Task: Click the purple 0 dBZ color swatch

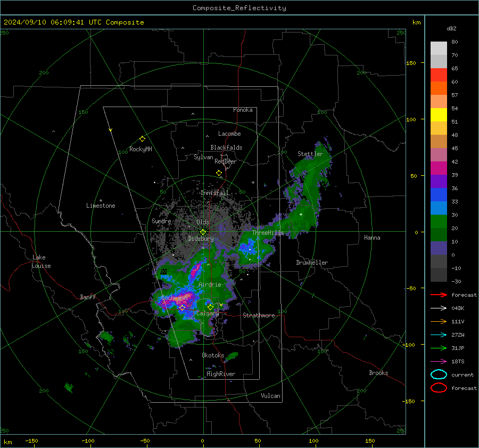Action: tap(439, 248)
